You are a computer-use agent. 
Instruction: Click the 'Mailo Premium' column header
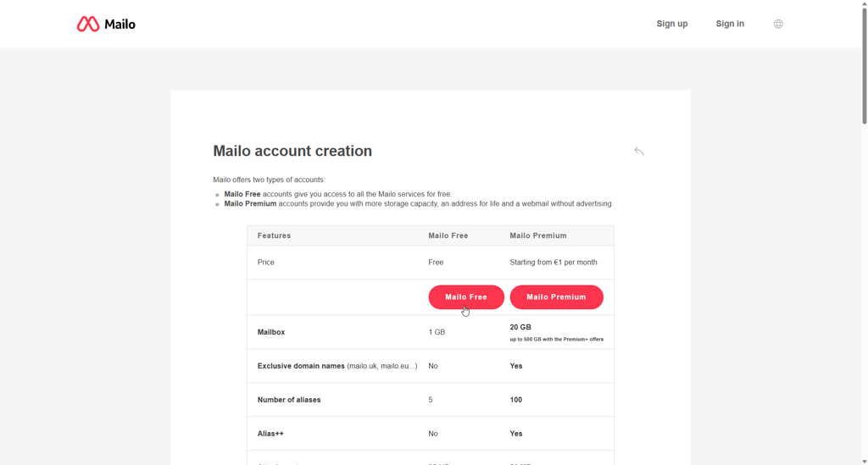pos(538,235)
